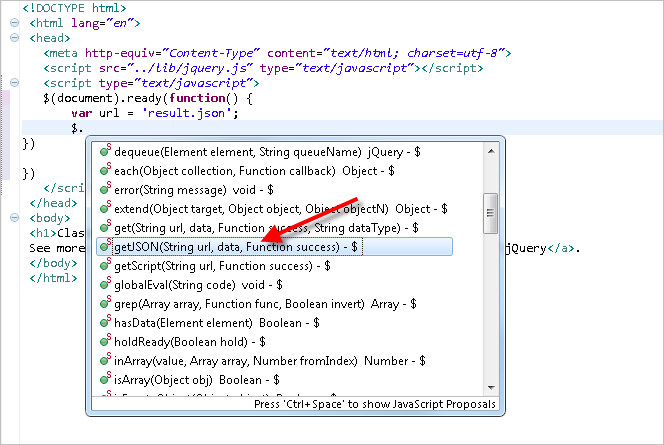Click the 'See more' text line
The image size is (664, 445).
click(57, 248)
